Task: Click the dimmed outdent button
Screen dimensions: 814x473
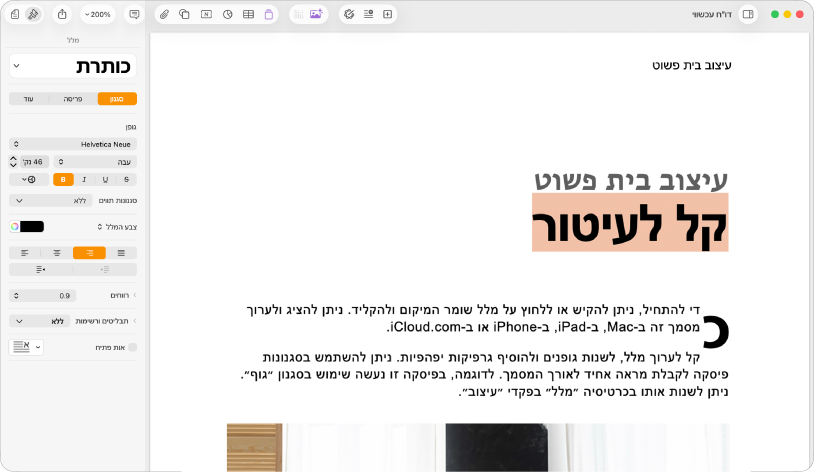Action: (x=105, y=269)
